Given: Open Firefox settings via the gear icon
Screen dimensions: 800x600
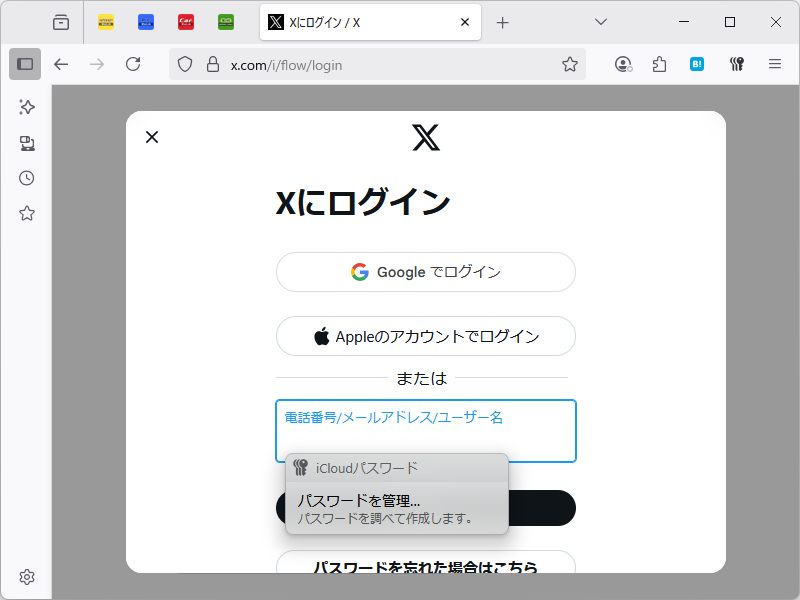Looking at the screenshot, I should (x=26, y=577).
